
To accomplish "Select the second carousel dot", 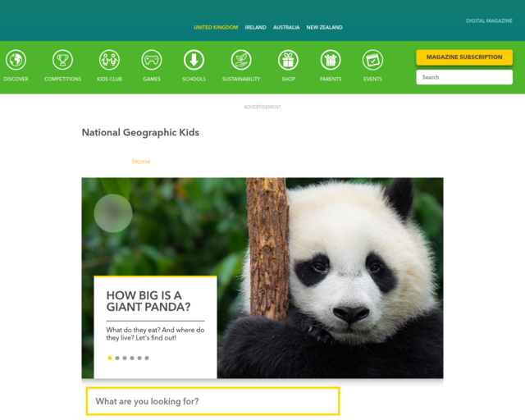I will coord(117,358).
